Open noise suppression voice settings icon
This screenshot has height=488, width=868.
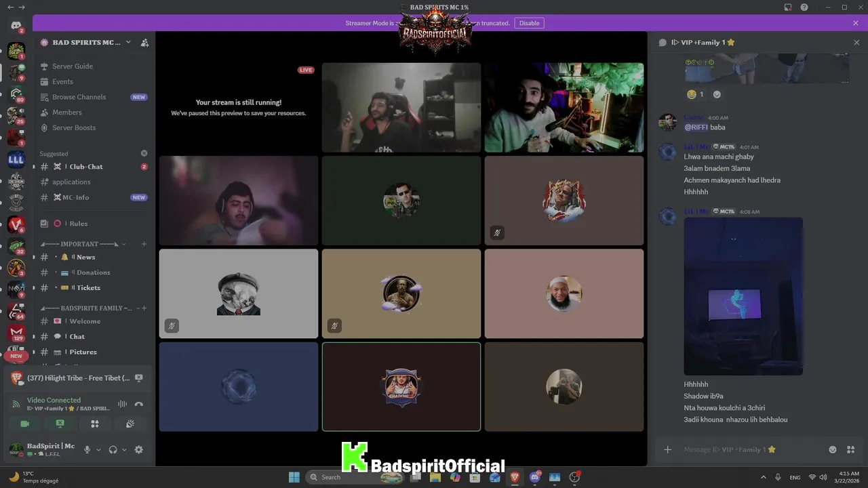tap(123, 404)
